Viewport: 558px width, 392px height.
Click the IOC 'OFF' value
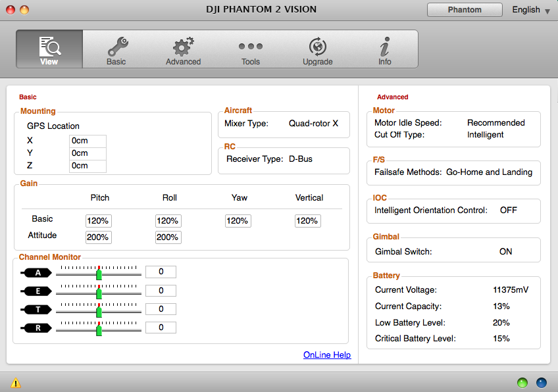[508, 210]
